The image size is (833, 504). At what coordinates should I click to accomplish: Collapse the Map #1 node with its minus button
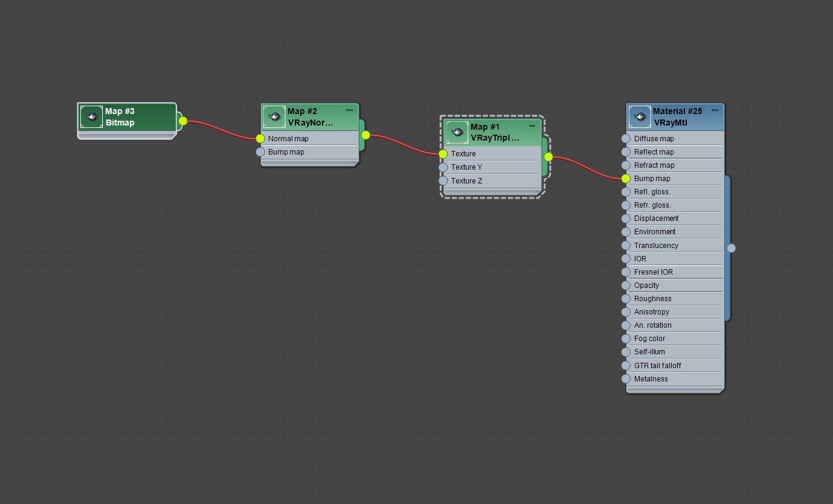pos(532,126)
